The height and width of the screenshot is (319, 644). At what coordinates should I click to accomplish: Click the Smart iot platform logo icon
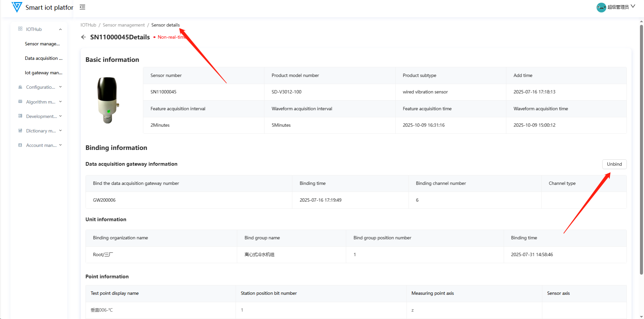click(16, 7)
